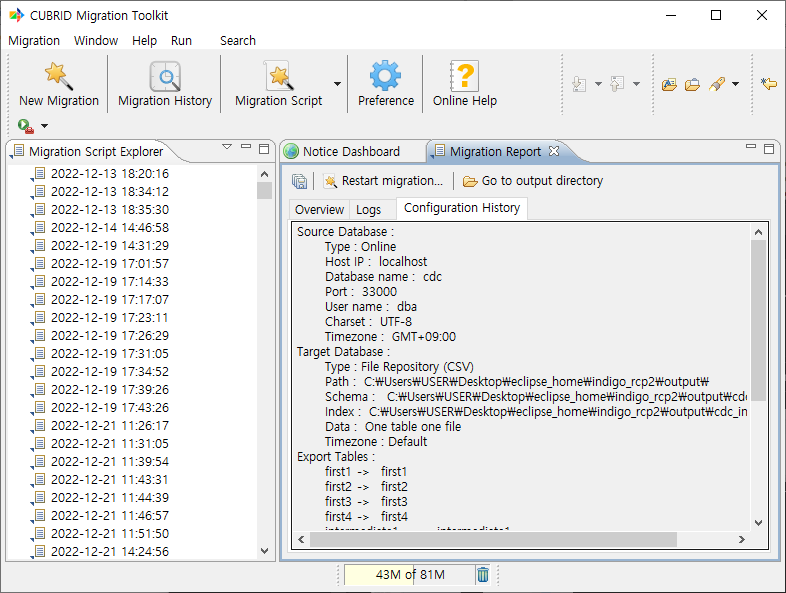Screen dimensions: 786x593
Task: Close the Migration Report tab
Action: [x=554, y=151]
